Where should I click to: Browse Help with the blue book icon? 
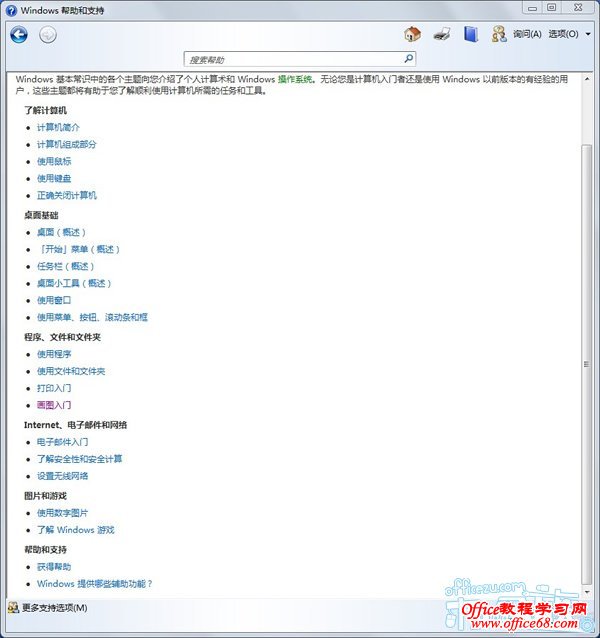471,34
